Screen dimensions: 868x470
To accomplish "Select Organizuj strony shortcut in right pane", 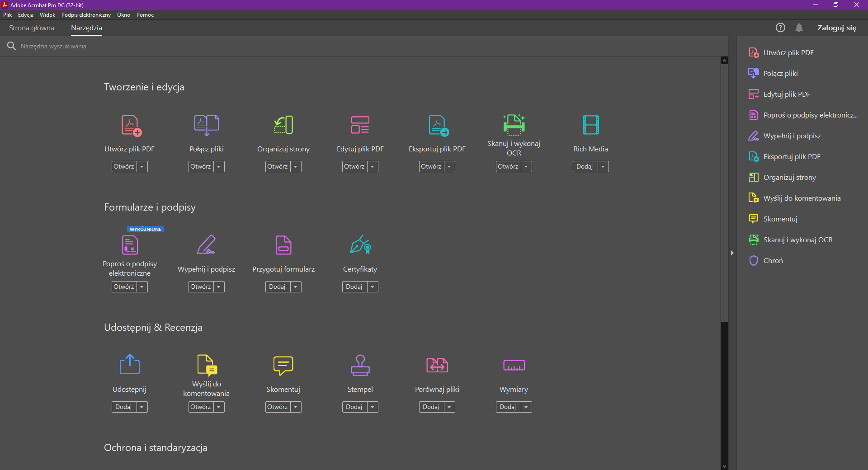I will pyautogui.click(x=782, y=178).
